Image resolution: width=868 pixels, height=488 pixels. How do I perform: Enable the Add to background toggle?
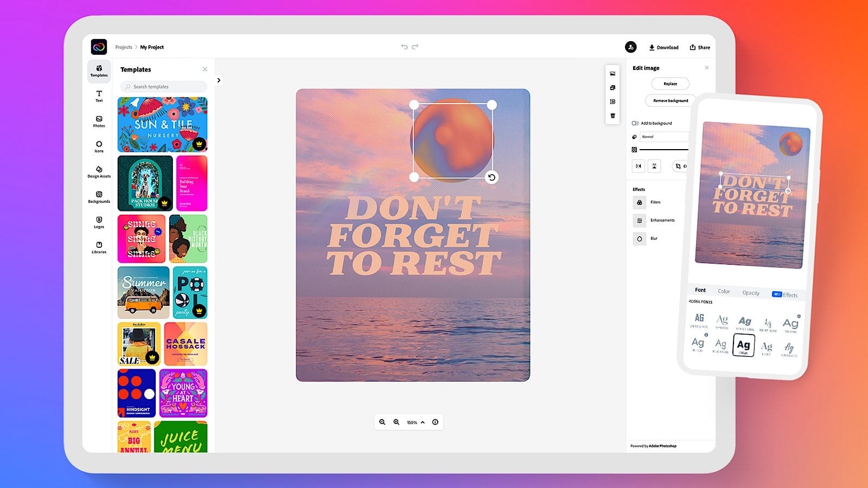click(x=635, y=123)
